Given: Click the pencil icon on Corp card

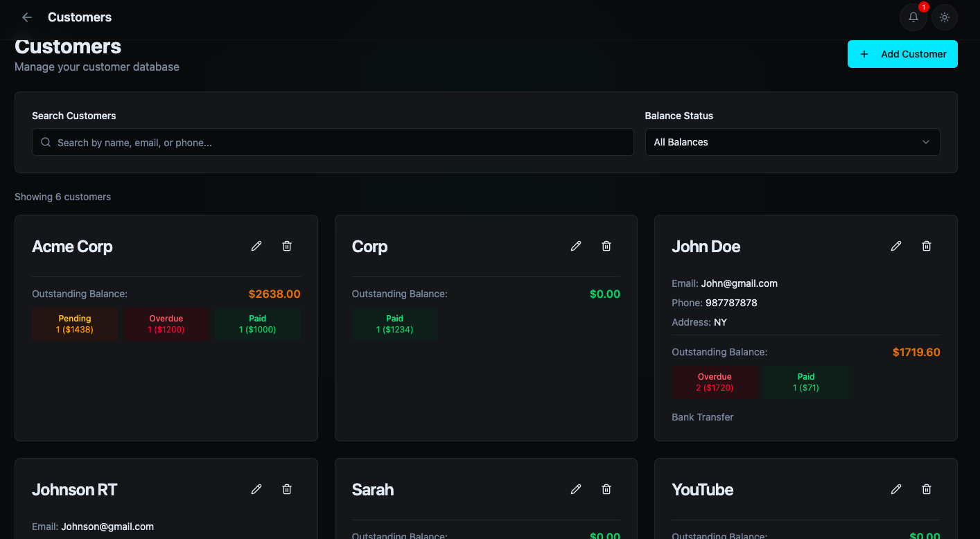Looking at the screenshot, I should point(576,246).
